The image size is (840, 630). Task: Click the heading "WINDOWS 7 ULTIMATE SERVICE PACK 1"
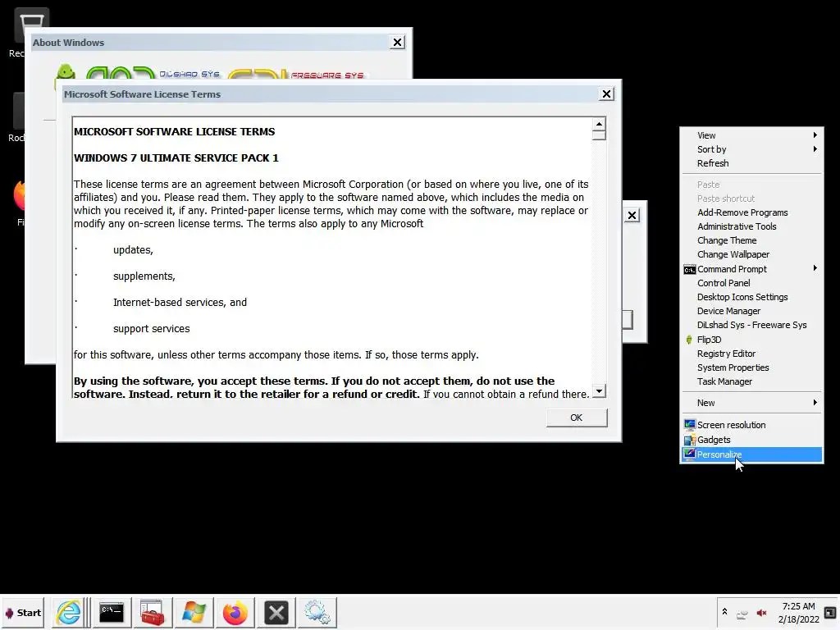pos(176,158)
